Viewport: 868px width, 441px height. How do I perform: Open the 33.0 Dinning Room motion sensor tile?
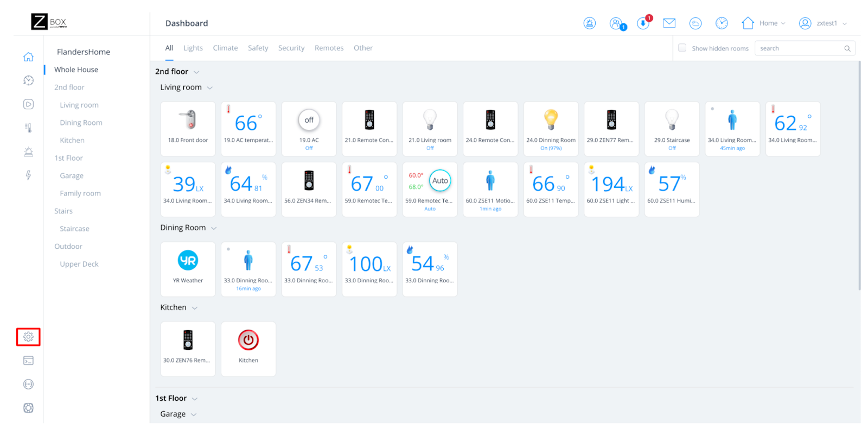pos(248,269)
